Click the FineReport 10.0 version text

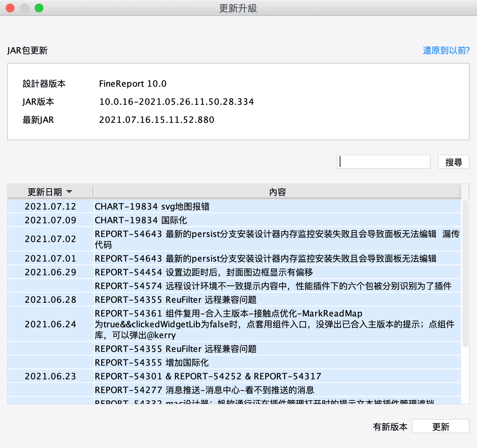(133, 84)
